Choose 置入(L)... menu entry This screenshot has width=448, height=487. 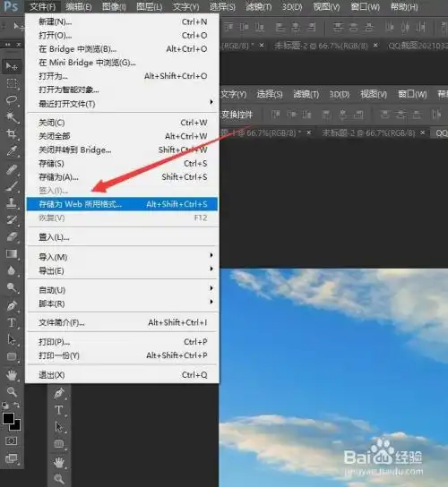point(123,237)
